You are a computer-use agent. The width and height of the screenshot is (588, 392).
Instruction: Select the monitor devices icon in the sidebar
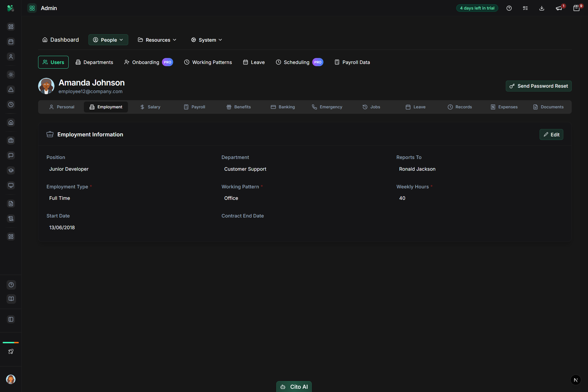11,185
